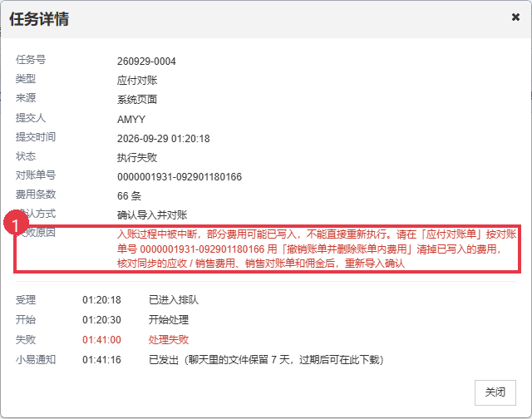
Task: Click the 提交时间 field label
Action: [36, 136]
